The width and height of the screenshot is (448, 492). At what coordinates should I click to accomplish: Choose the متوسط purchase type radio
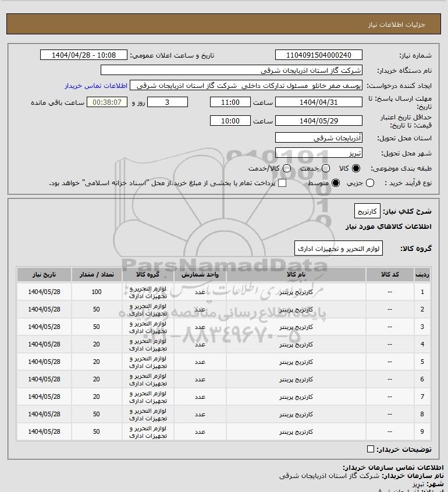[x=336, y=183]
